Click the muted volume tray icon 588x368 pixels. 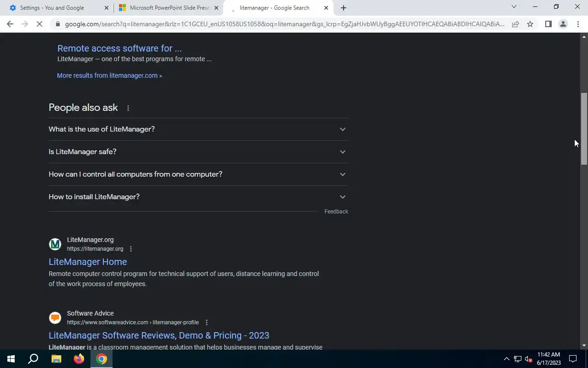(528, 359)
